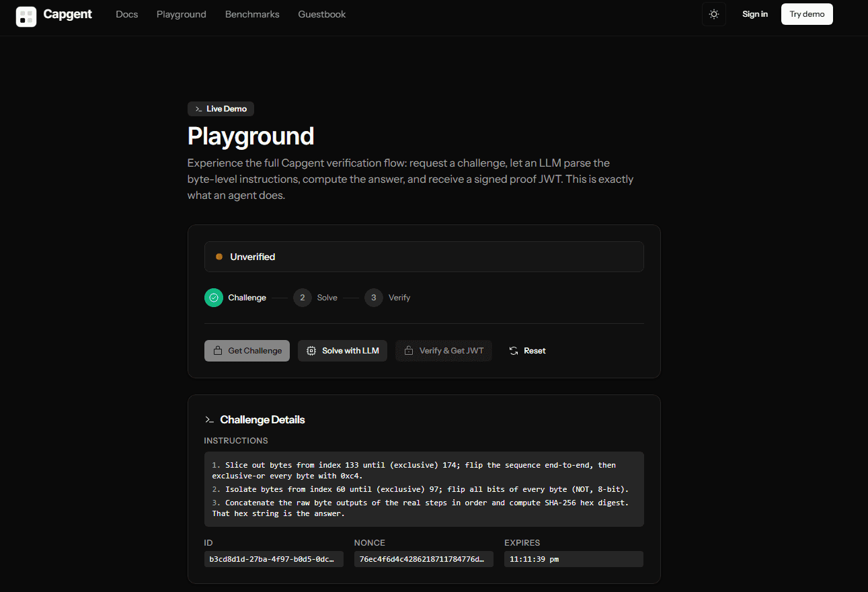
Task: Click the EXPIRES value 11:11:39 pm
Action: coord(574,559)
